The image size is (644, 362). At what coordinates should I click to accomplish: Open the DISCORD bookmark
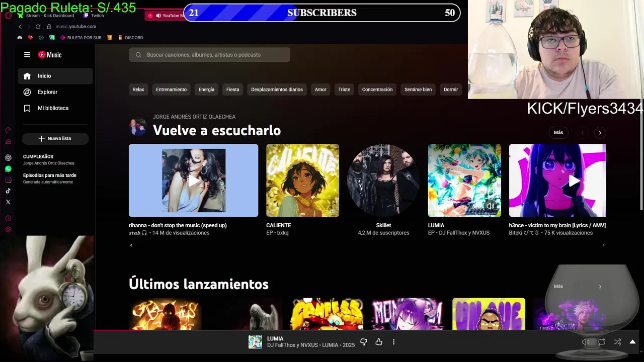[130, 38]
